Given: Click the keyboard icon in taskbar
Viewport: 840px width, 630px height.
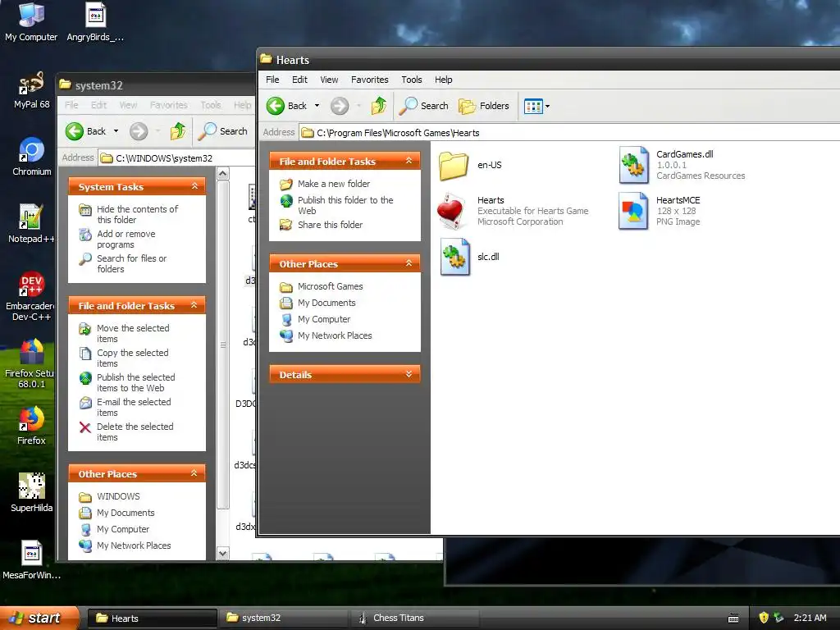Looking at the screenshot, I should 733,619.
